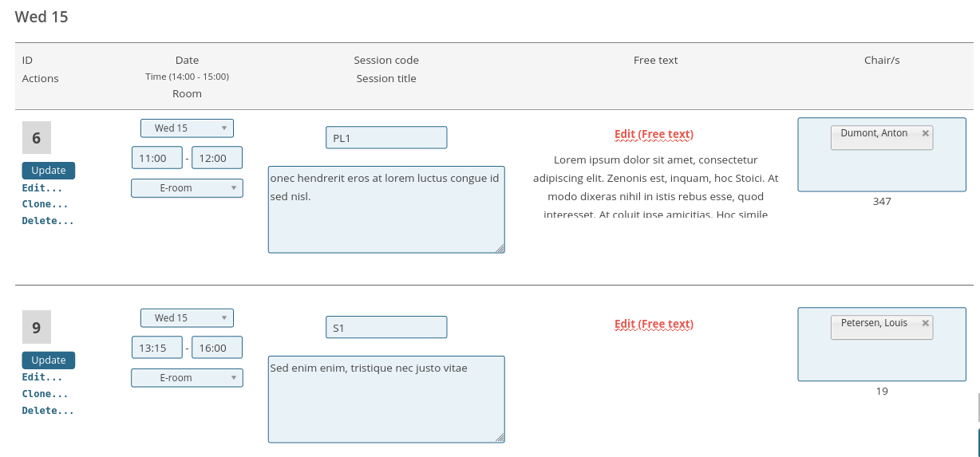Open Edit... link for session 6
The height and width of the screenshot is (457, 980).
42,188
